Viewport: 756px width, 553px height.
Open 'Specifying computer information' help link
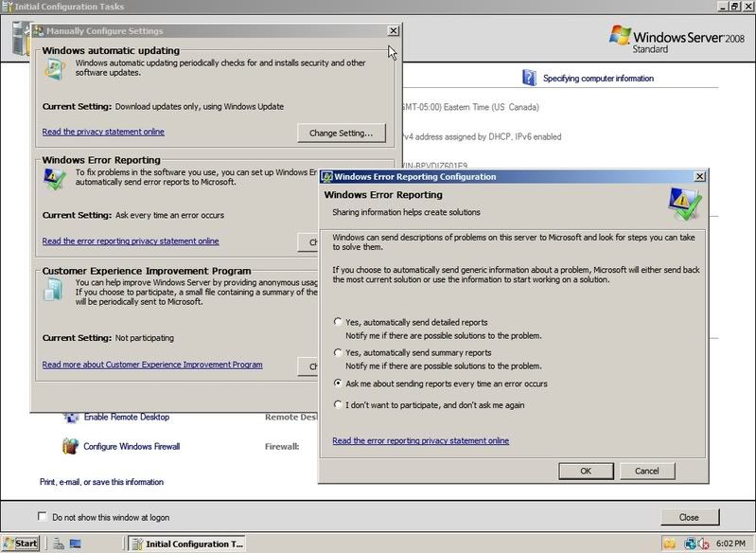pos(598,79)
